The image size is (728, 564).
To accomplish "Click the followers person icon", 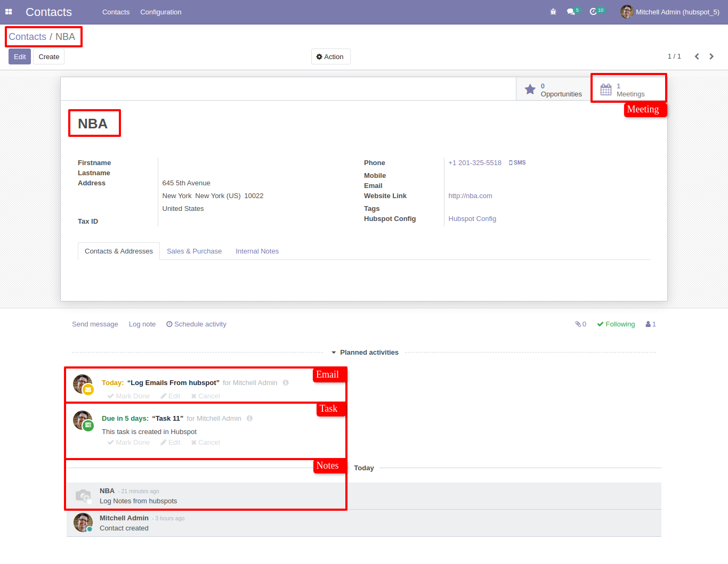I will [648, 324].
